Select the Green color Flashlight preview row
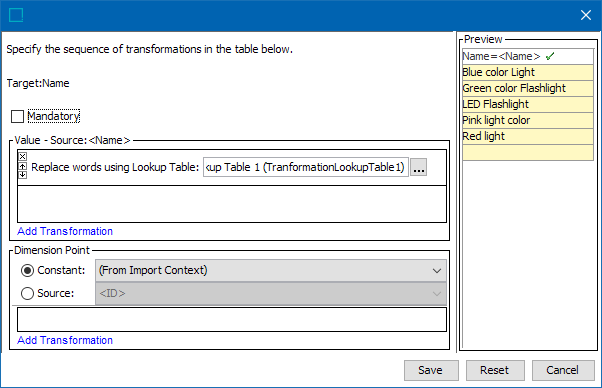This screenshot has height=388, width=602. 528,88
